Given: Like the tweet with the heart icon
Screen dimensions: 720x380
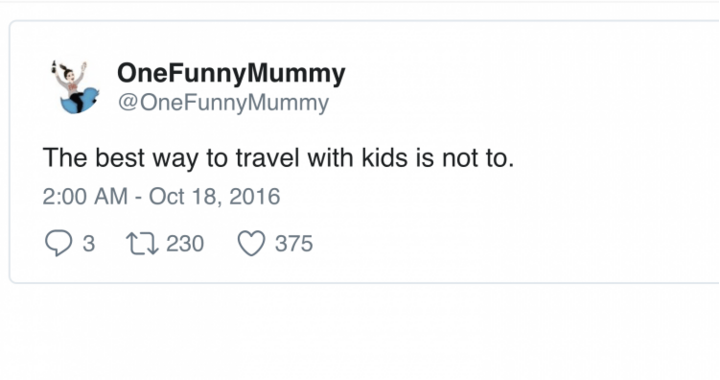Looking at the screenshot, I should click(x=251, y=243).
